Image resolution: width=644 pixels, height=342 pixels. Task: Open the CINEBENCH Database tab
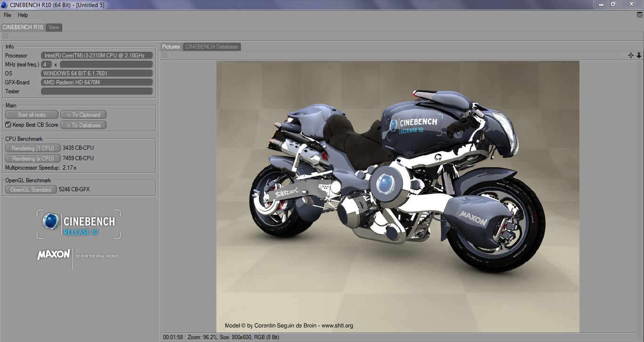click(212, 47)
